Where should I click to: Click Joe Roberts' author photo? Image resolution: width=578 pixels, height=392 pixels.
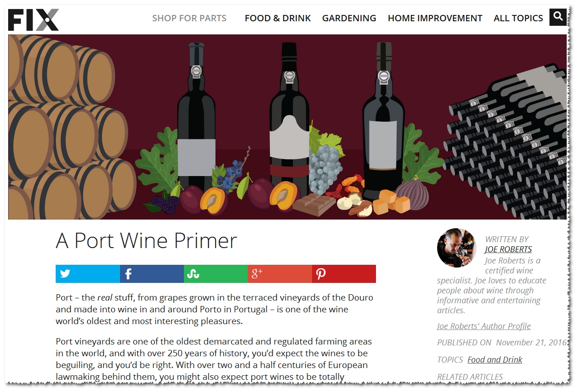tap(457, 248)
